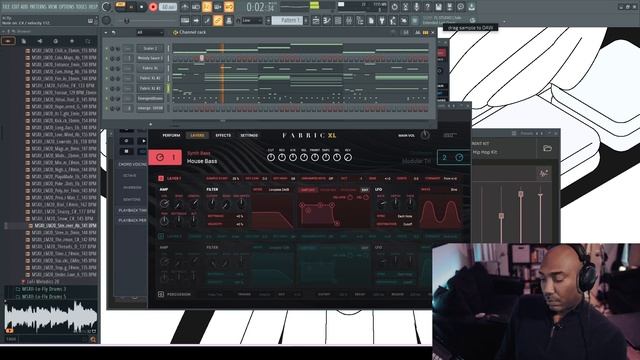Click the browser search magnifier icon
This screenshot has height=360, width=640.
tap(93, 339)
